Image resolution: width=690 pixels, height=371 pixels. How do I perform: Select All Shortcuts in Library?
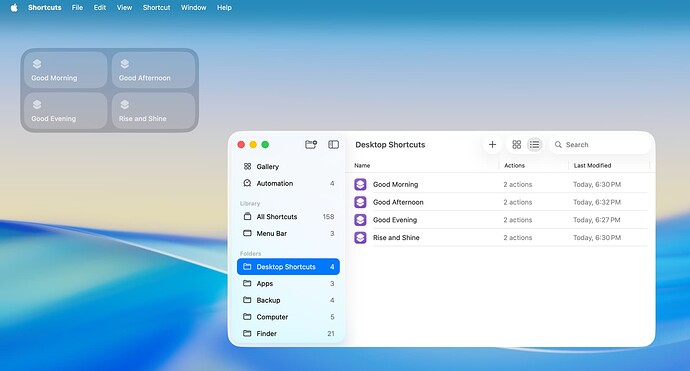pos(288,217)
